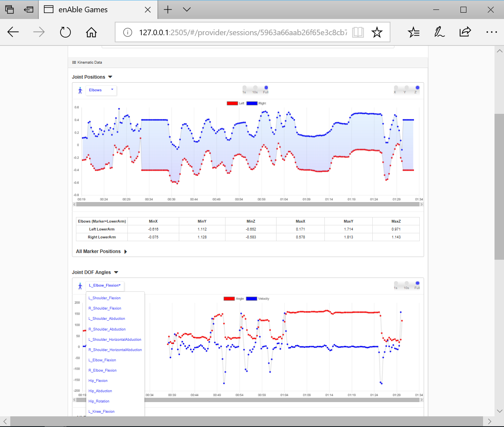Screen dimensions: 504x427
Task: Toggle the red Left legend swatch
Action: [232, 103]
